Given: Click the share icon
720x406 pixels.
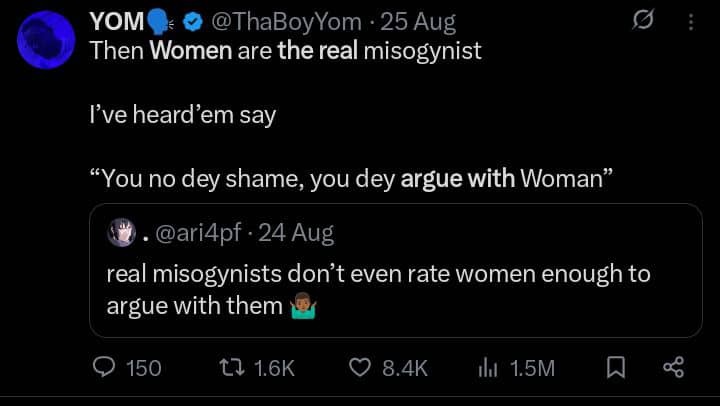Looking at the screenshot, I should pos(673,368).
